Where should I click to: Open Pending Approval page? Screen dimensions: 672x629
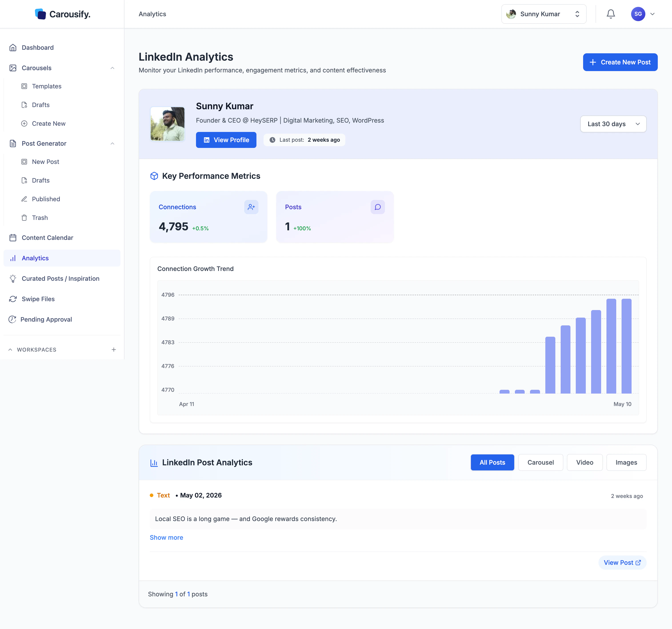[62, 320]
